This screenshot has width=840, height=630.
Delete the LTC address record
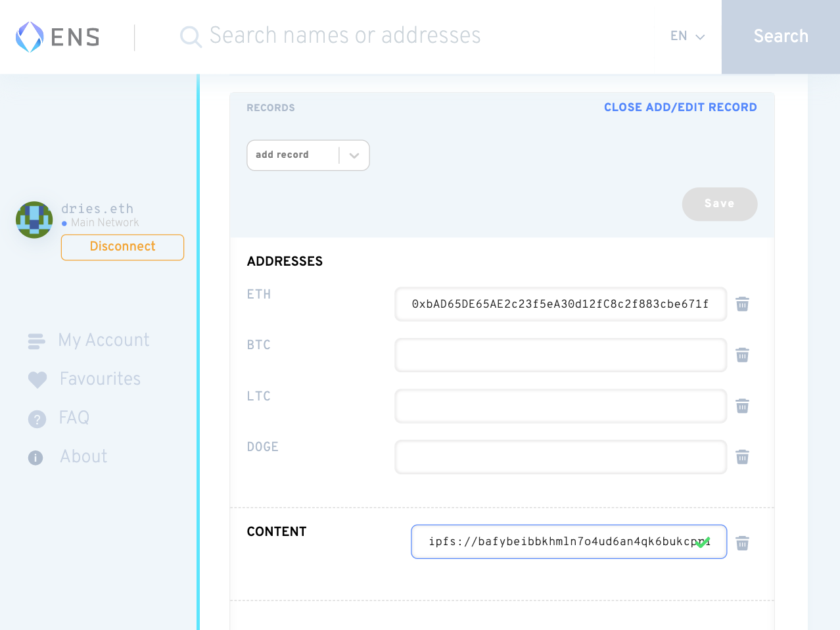point(742,406)
